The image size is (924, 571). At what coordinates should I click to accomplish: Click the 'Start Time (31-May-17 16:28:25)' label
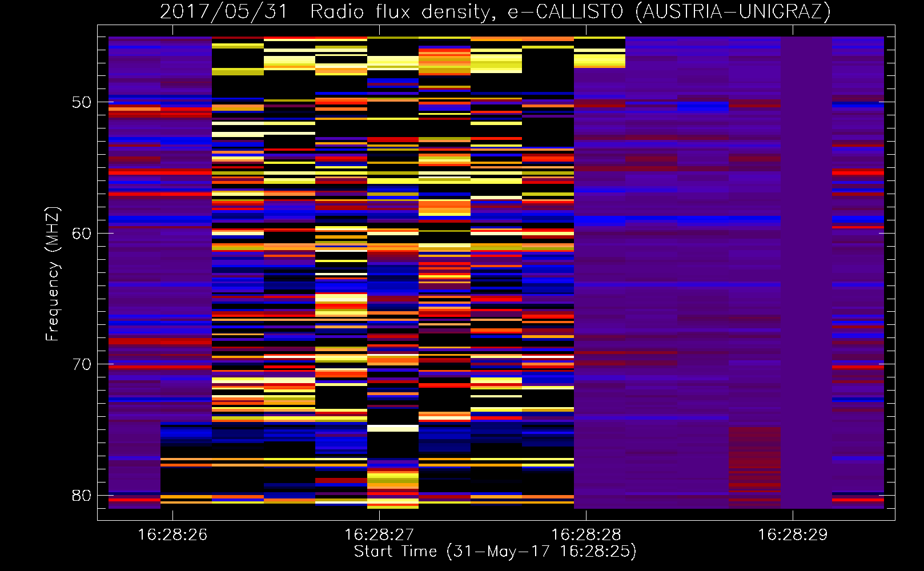495,552
